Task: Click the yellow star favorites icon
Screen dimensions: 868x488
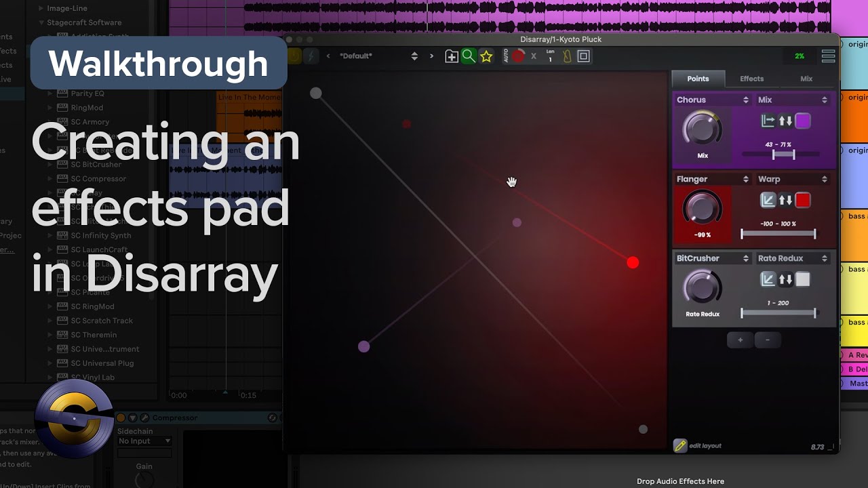Action: click(x=486, y=56)
